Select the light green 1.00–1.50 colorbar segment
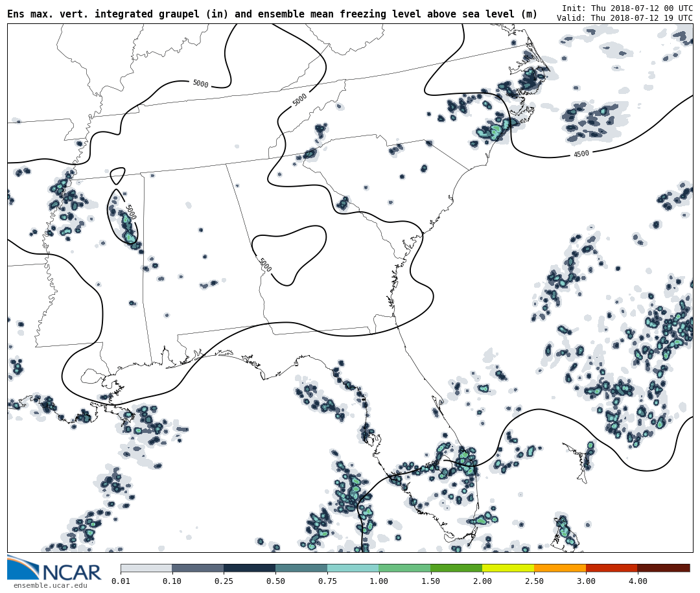 point(404,568)
